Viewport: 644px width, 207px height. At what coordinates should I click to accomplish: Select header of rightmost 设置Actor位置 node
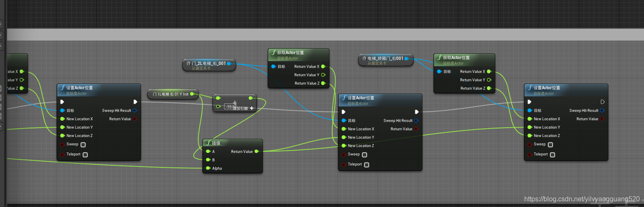(566, 90)
